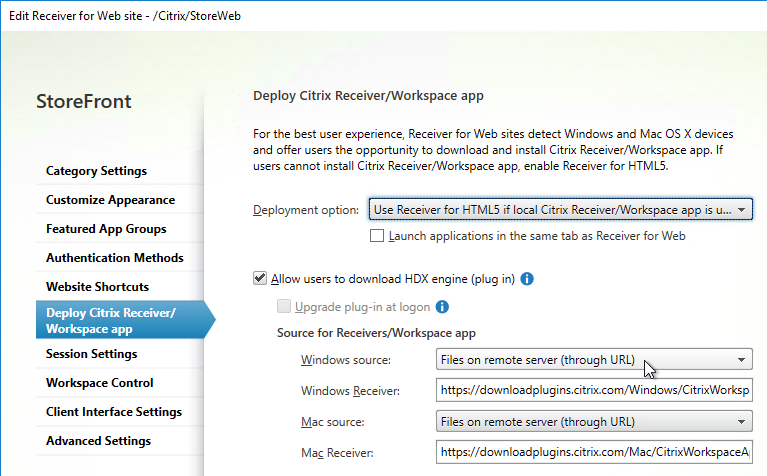
Task: Uncheck Allow users to download HDX engine
Action: click(x=260, y=278)
